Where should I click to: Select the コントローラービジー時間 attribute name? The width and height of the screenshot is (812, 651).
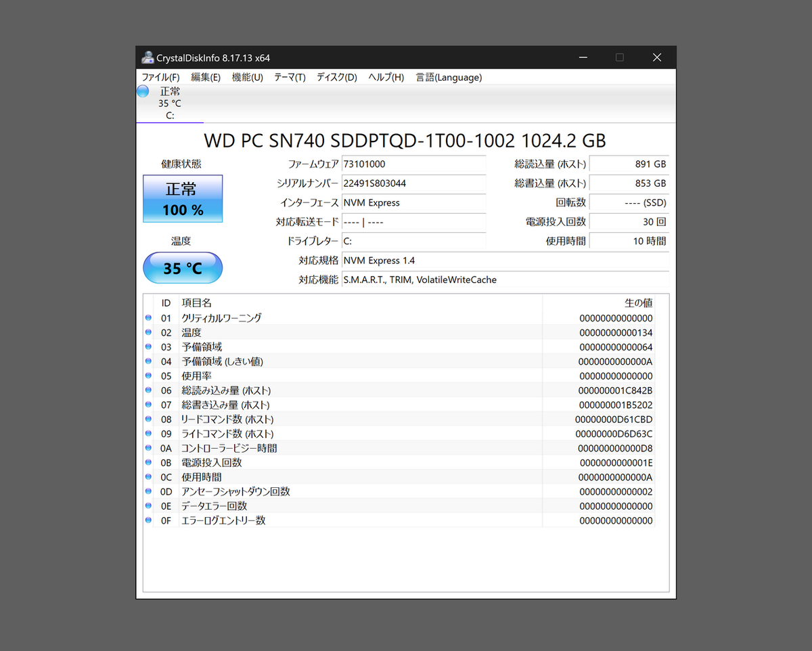click(x=229, y=448)
